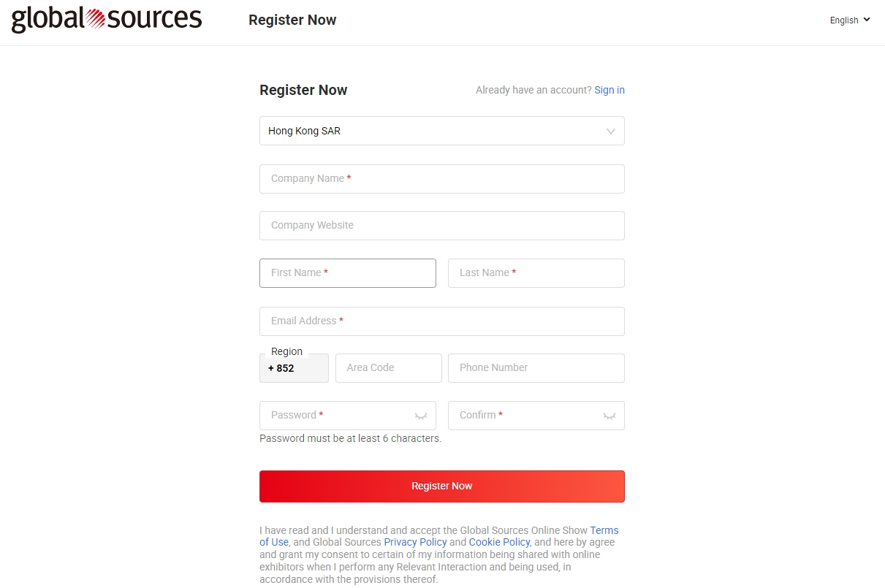The height and width of the screenshot is (588, 885).
Task: Toggle visibility in the Confirm password field
Action: [x=609, y=416]
